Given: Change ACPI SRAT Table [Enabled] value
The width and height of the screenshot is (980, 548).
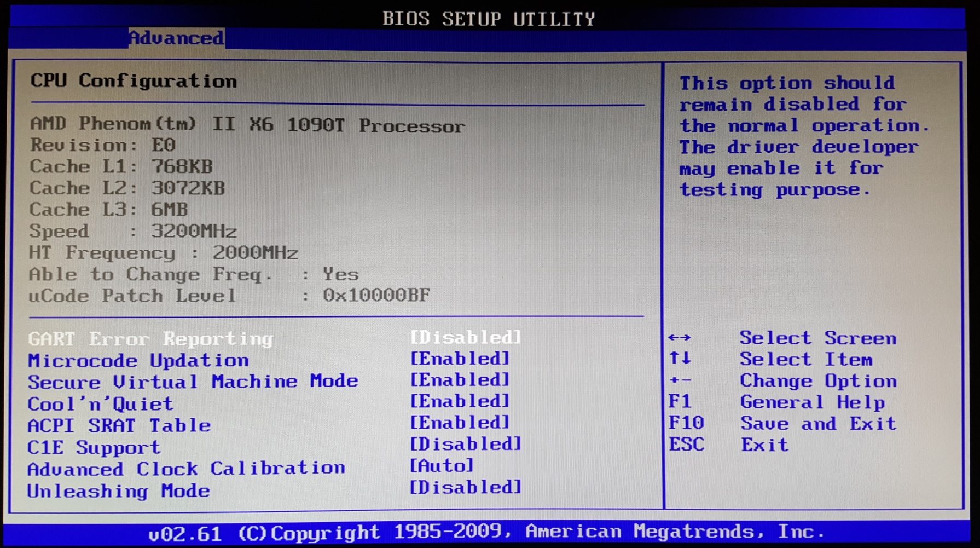Looking at the screenshot, I should click(x=460, y=423).
